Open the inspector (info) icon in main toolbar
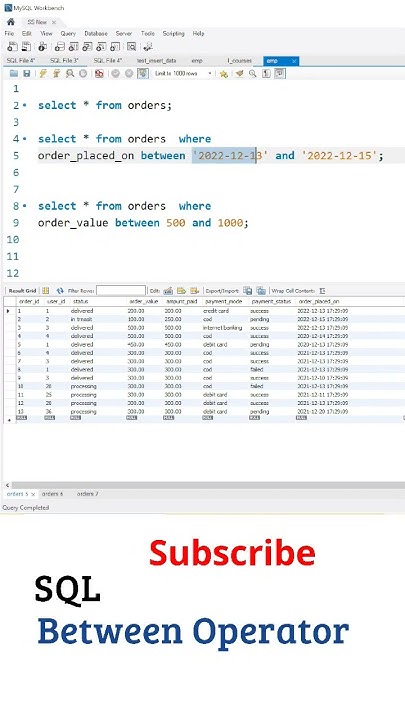 click(x=43, y=46)
